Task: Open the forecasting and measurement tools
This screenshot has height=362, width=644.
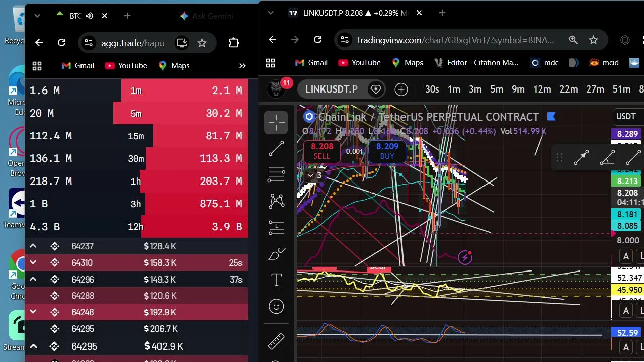Action: [x=276, y=228]
